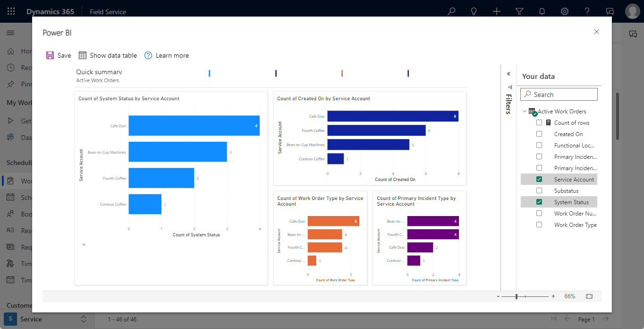Click the help question mark icon
This screenshot has width=644, height=329.
coord(587,11)
